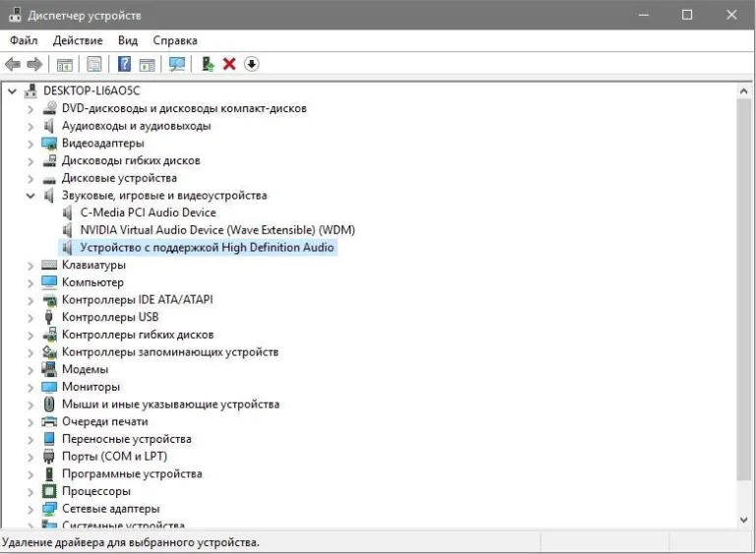
Task: Click the Видеоадаптеры display icon
Action: [49, 144]
